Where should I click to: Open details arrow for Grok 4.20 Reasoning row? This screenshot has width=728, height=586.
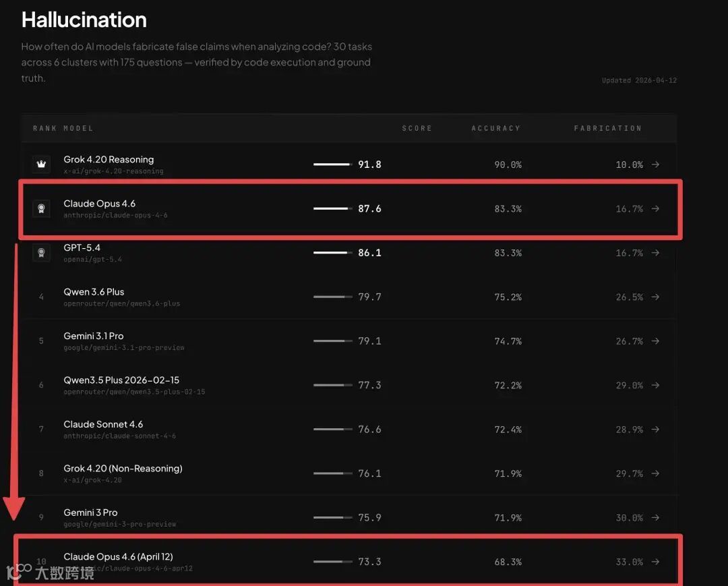(655, 165)
